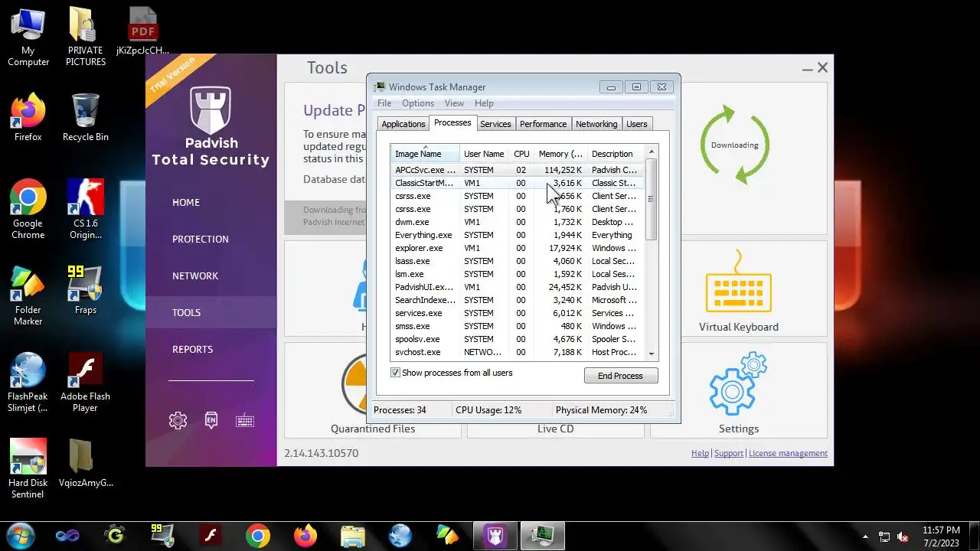Open PRIVATE PICTURES folder icon
Image resolution: width=980 pixels, height=551 pixels.
[85, 37]
